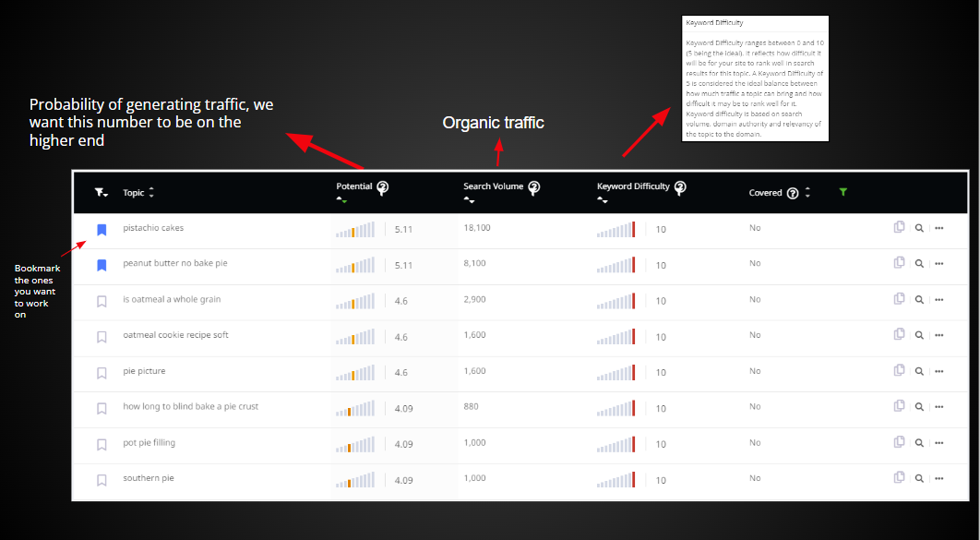
Task: Sort by Topic column arrows
Action: coord(151,193)
